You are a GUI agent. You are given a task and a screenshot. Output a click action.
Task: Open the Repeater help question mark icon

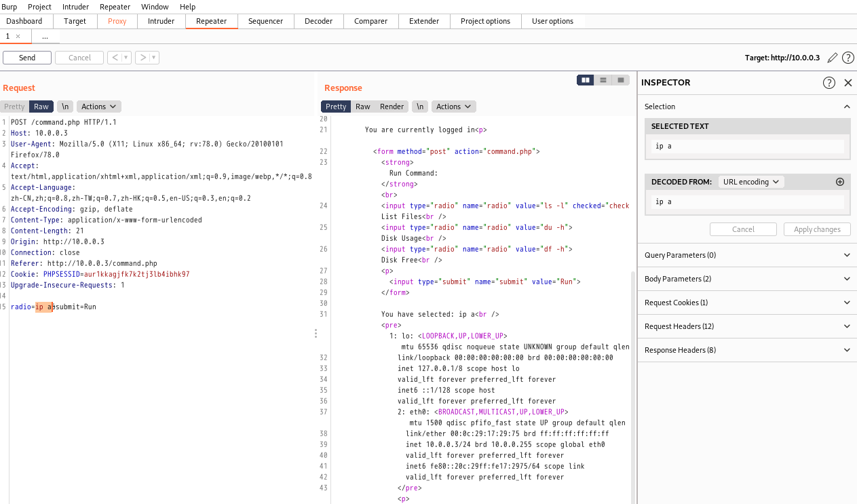tap(848, 58)
